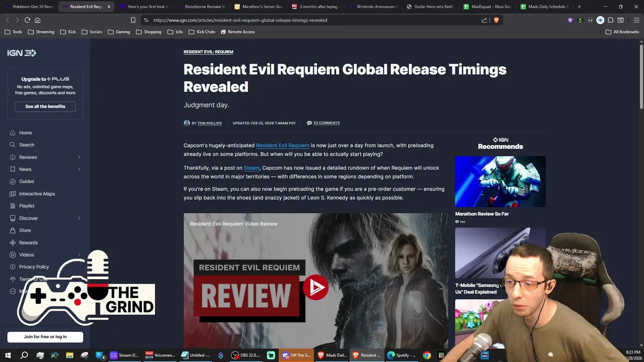Image resolution: width=644 pixels, height=362 pixels.
Task: Open the 23 Comments link
Action: (x=327, y=123)
